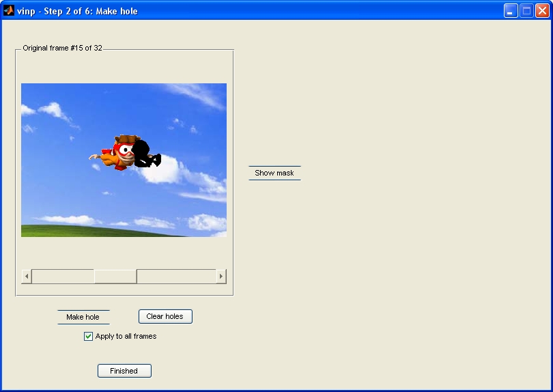Image resolution: width=553 pixels, height=392 pixels.
Task: Click the left arrow of the frame scrollbar
Action: click(x=27, y=277)
